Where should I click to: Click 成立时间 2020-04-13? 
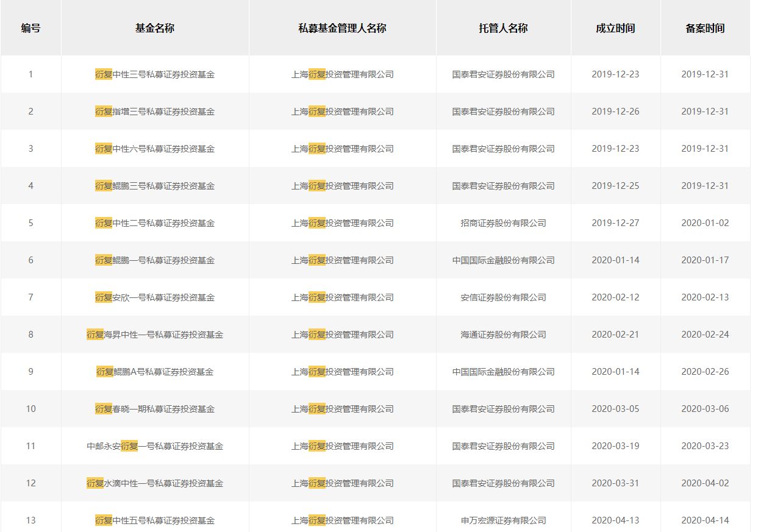(615, 520)
